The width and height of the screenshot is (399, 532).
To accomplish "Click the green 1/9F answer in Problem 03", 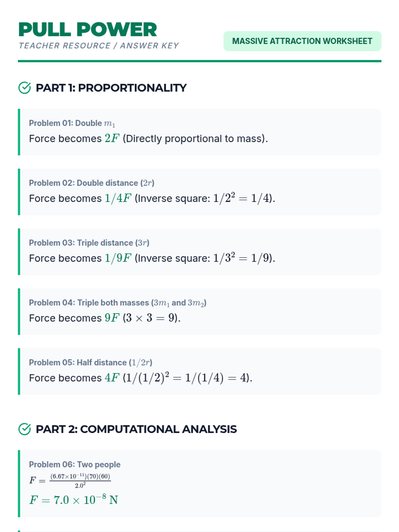I will [x=118, y=258].
